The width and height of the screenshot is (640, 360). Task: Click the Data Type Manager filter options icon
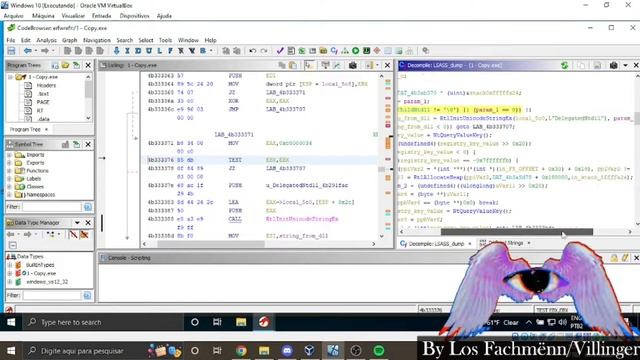pos(87,296)
